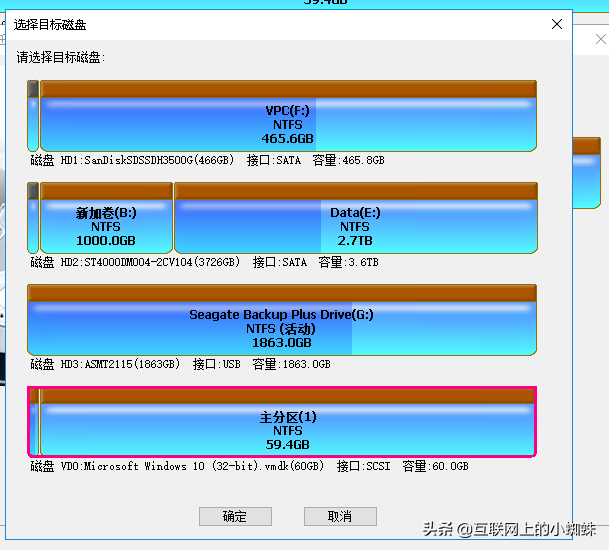
Task: Click the HD1 SanDiskSDSSDH3500G disk label
Action: [x=132, y=160]
